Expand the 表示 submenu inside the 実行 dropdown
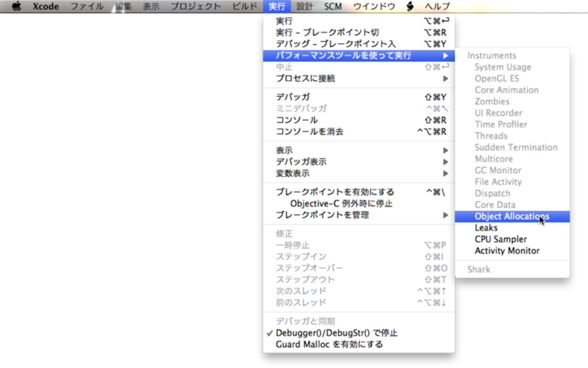Viewport: 588px width, 368px height. pos(359,151)
